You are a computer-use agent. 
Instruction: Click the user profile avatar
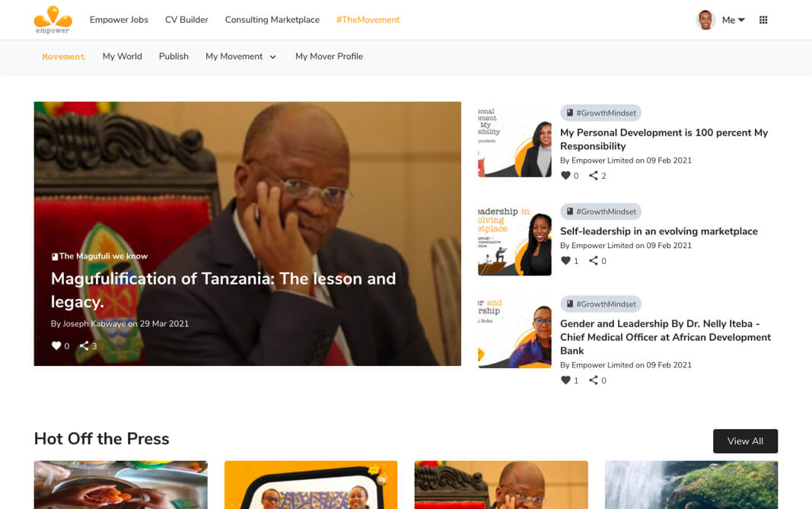coord(705,20)
